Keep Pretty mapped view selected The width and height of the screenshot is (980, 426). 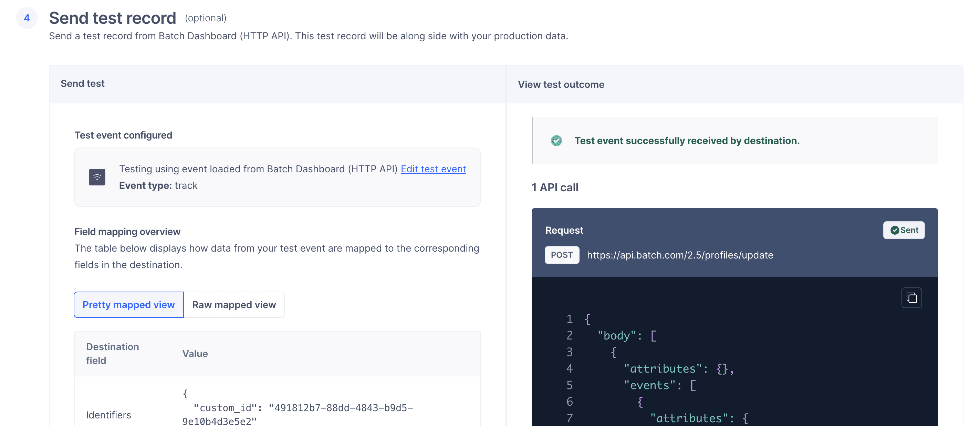pyautogui.click(x=128, y=305)
